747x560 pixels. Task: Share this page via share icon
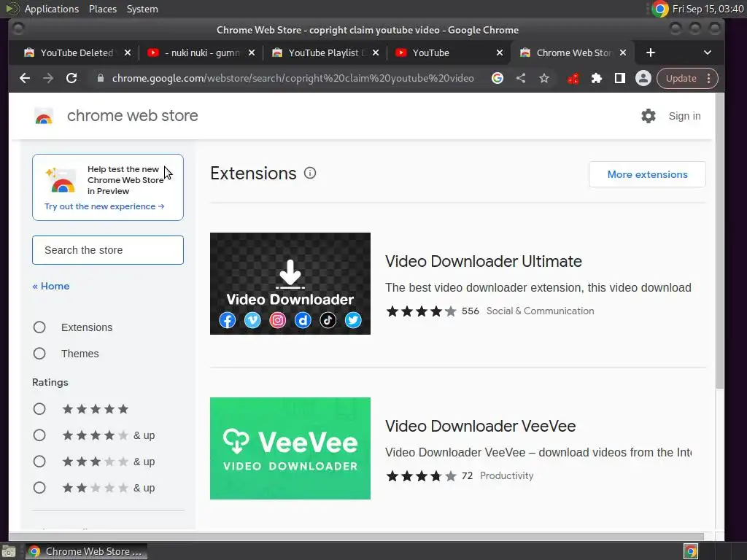(x=521, y=78)
